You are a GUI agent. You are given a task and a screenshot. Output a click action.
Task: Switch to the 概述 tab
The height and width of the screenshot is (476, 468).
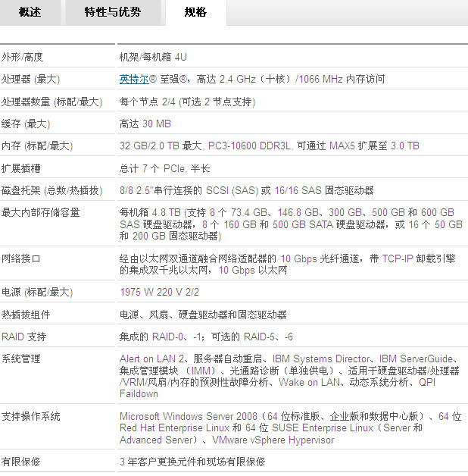[x=30, y=12]
